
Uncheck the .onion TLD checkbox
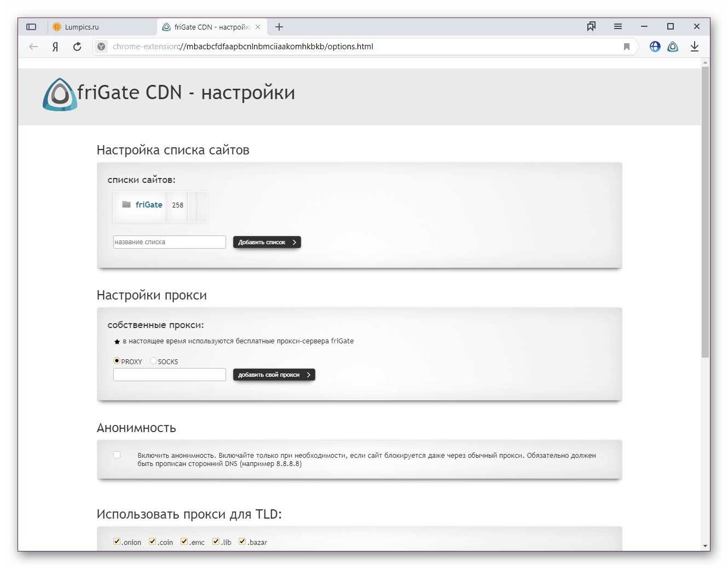point(117,542)
